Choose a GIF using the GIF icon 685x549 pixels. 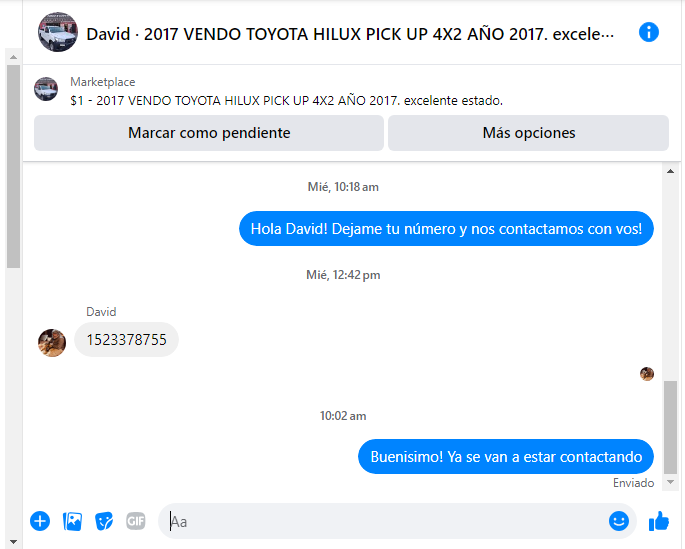coord(136,521)
